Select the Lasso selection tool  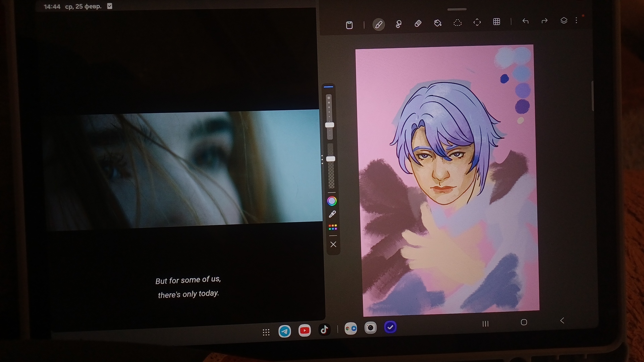(458, 22)
